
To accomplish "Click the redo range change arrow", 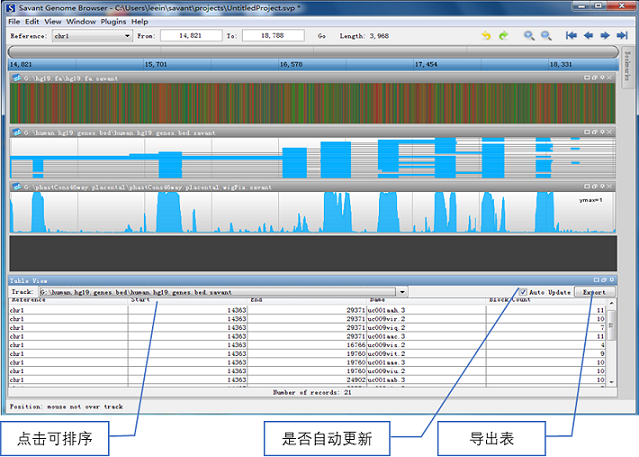I will (503, 36).
